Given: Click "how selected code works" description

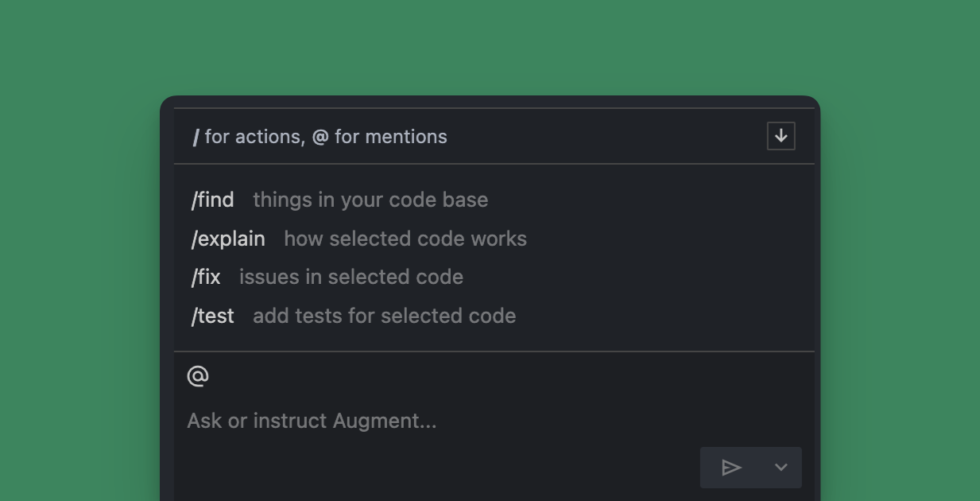Looking at the screenshot, I should tap(405, 239).
